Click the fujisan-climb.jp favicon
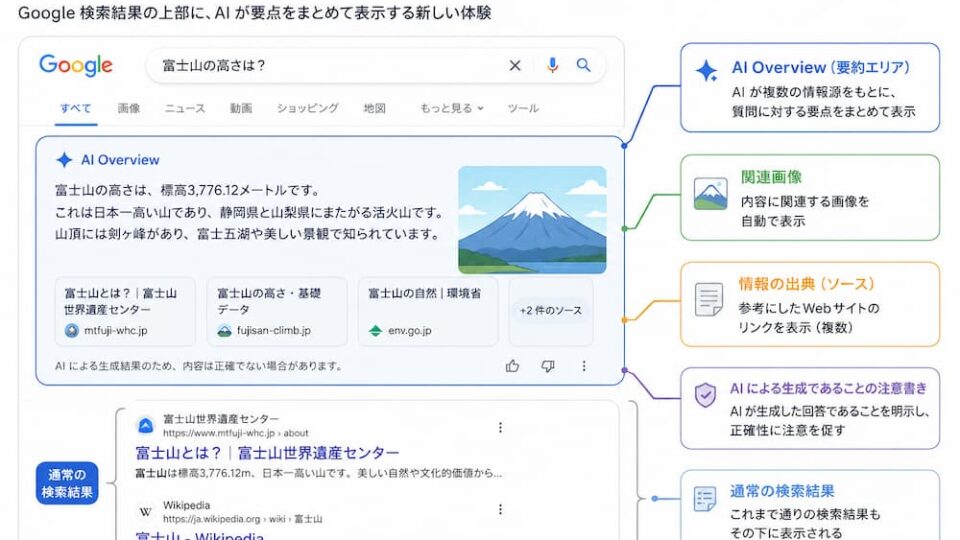 (225, 331)
